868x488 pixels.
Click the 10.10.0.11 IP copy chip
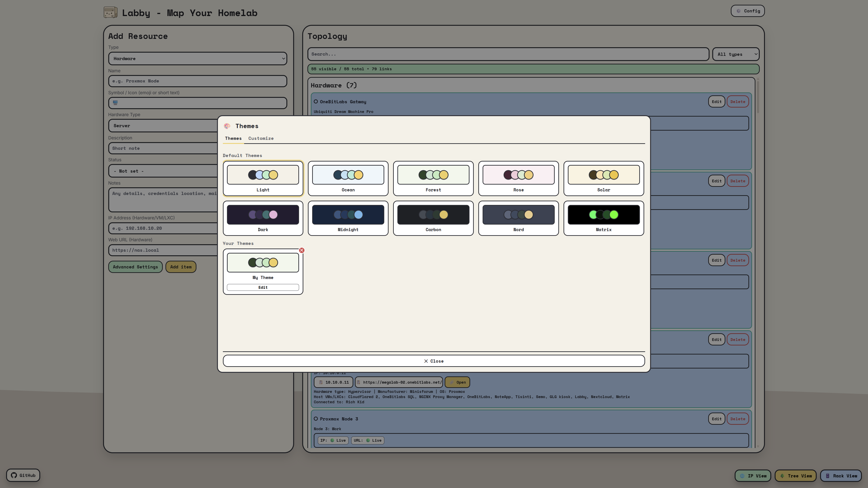333,382
